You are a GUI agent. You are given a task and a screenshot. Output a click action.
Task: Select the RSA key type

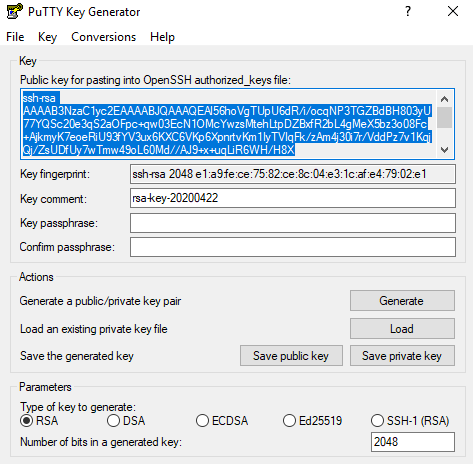coord(26,421)
